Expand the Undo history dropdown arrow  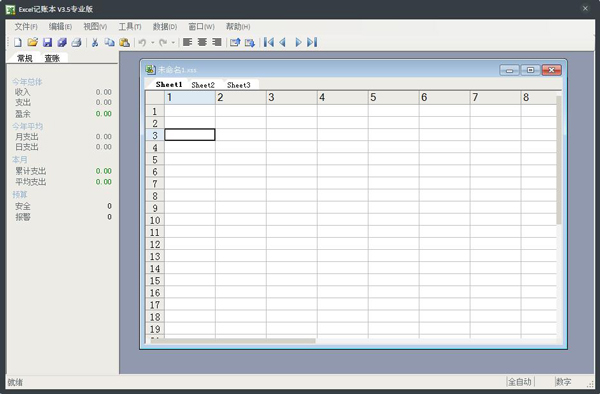click(x=153, y=42)
